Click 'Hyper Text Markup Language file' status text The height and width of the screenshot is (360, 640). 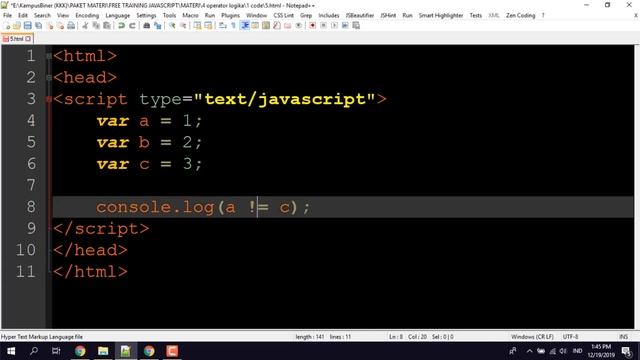[42, 337]
